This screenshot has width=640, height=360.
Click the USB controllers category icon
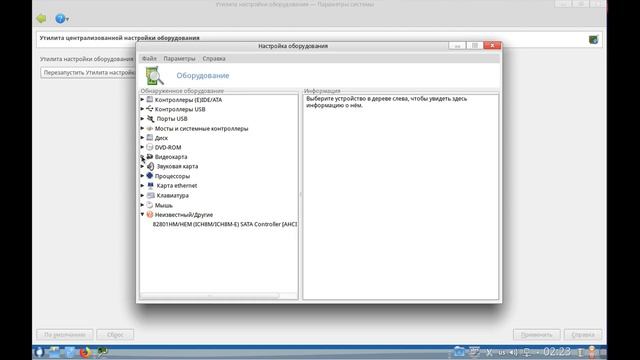[x=150, y=109]
